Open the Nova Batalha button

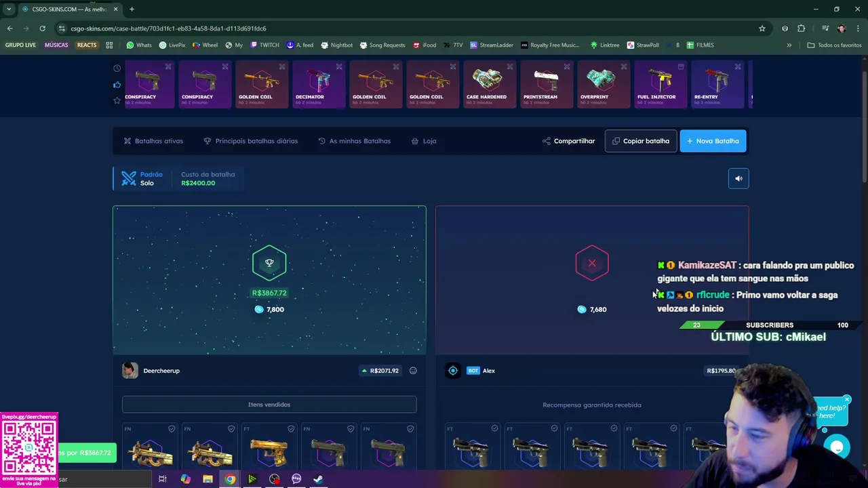[713, 141]
